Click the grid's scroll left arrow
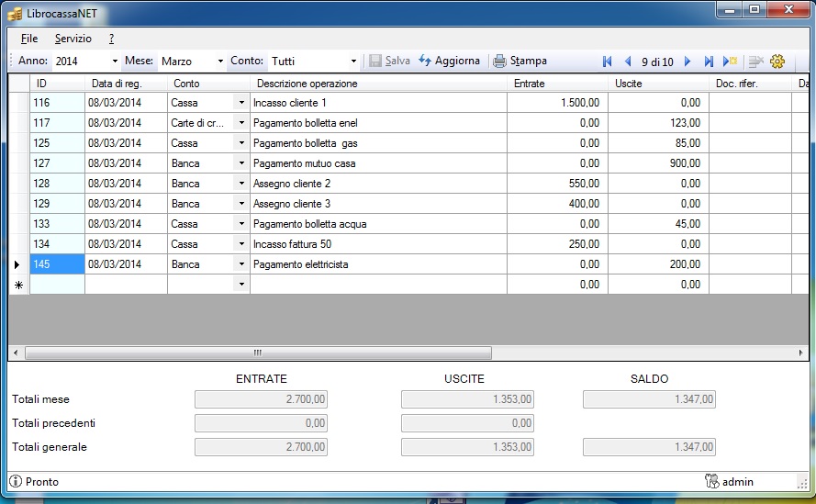This screenshot has height=504, width=816. pos(16,353)
